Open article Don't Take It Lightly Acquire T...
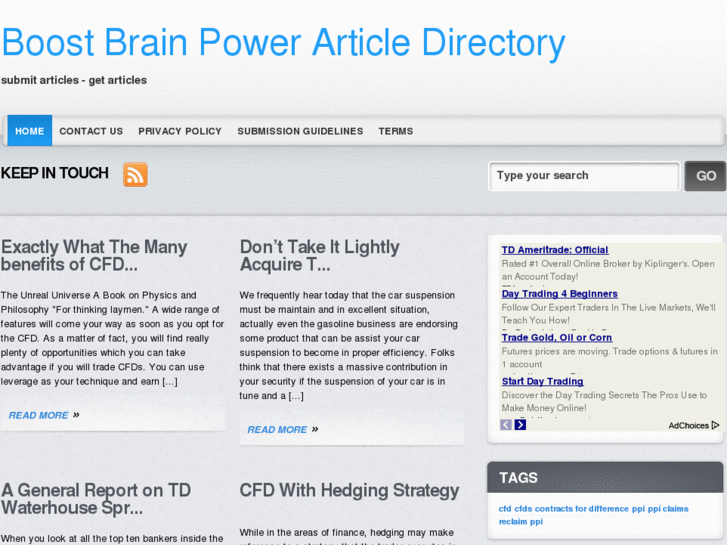727x545 pixels. (319, 256)
